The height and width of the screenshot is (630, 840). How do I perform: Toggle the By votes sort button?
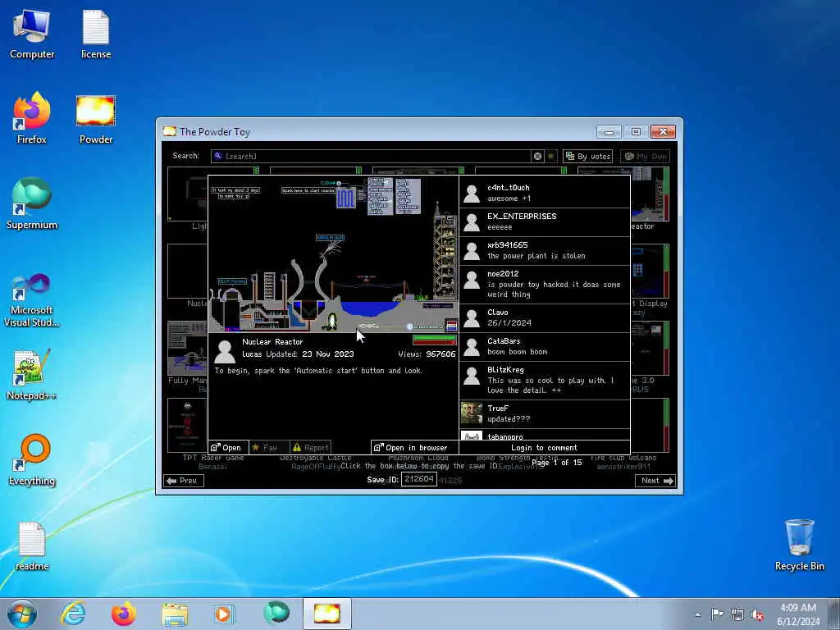[x=587, y=156]
